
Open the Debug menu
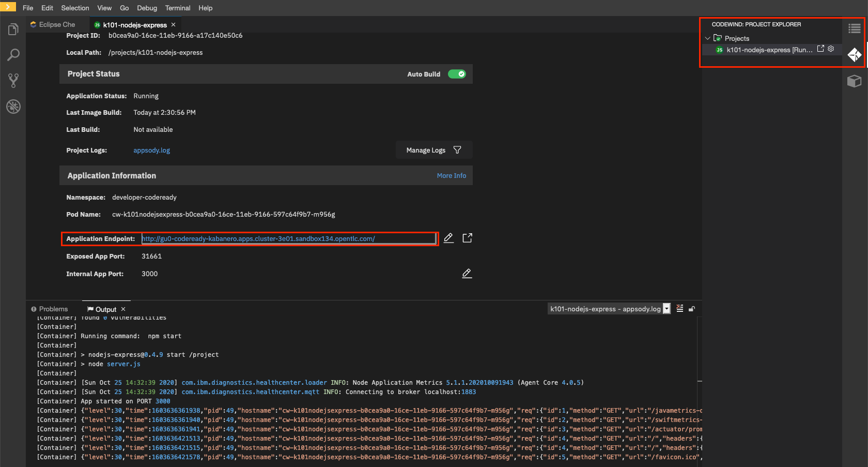tap(147, 8)
